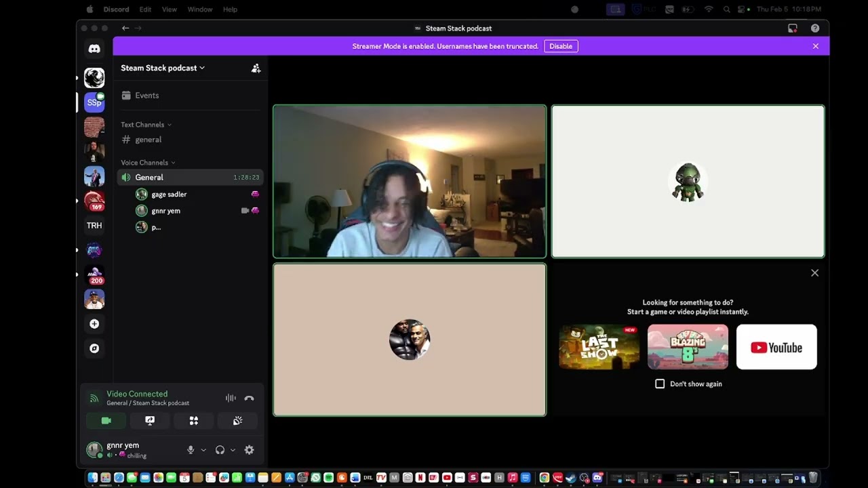Click the voice connection signal icon
This screenshot has height=488, width=868.
(94, 399)
